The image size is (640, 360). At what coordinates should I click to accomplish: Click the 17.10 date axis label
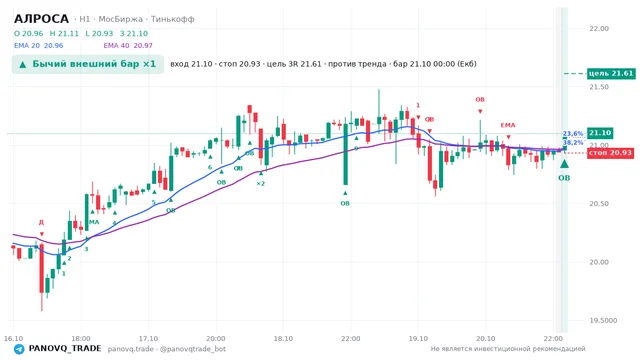(148, 338)
